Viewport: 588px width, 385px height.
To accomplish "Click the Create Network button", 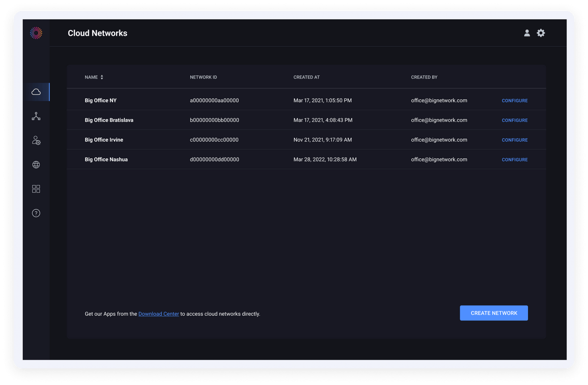I will click(x=494, y=313).
